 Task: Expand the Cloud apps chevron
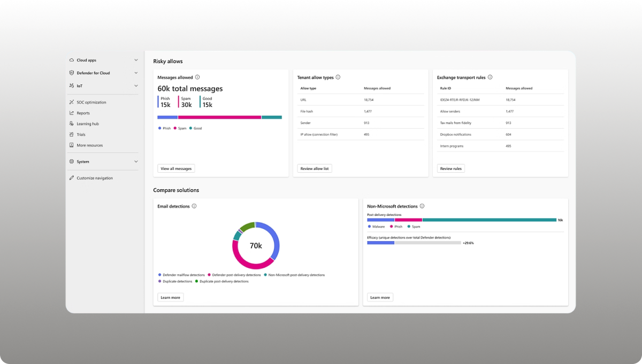pyautogui.click(x=136, y=60)
